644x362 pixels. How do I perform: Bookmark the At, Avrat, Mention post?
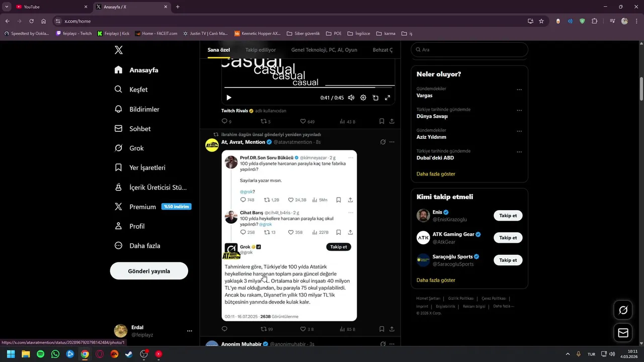382,329
